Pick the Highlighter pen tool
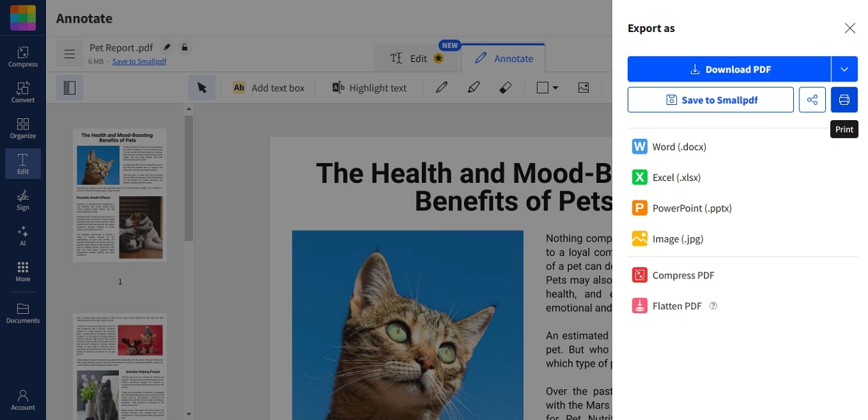Image resolution: width=868 pixels, height=420 pixels. 473,87
